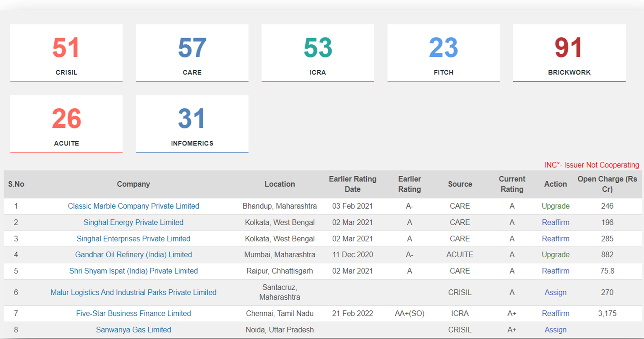Open Five-Star Business Finance Limited link
Screen dimensions: 644x339
pyautogui.click(x=133, y=313)
